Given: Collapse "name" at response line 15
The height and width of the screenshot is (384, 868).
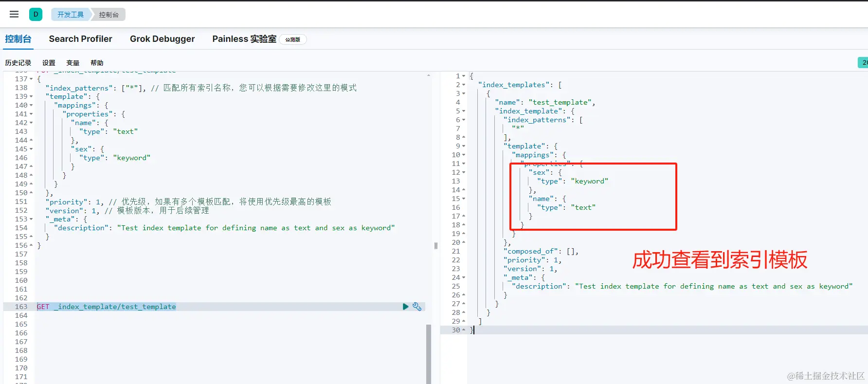Looking at the screenshot, I should click(464, 199).
